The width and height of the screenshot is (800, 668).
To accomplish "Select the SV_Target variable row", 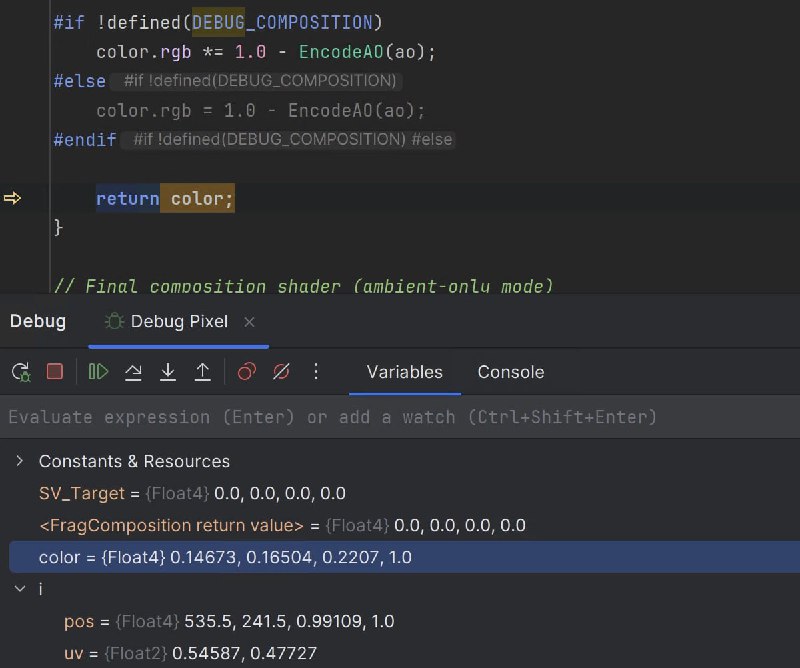I will click(x=400, y=493).
